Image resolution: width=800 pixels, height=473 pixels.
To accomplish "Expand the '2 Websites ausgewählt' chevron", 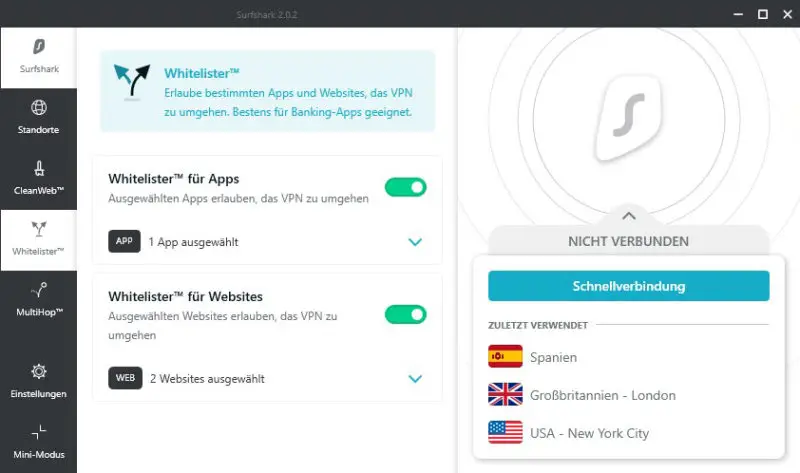I will coord(415,379).
